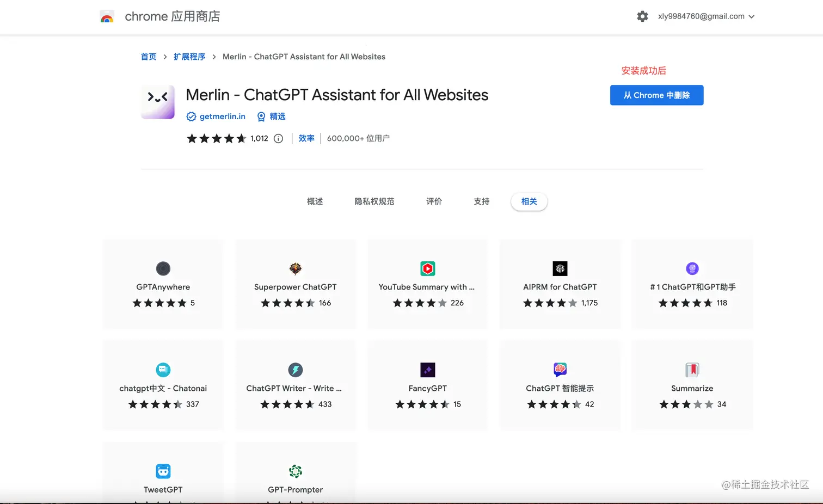Screen dimensions: 823x504
Task: Open the 效率 category link
Action: tap(306, 138)
